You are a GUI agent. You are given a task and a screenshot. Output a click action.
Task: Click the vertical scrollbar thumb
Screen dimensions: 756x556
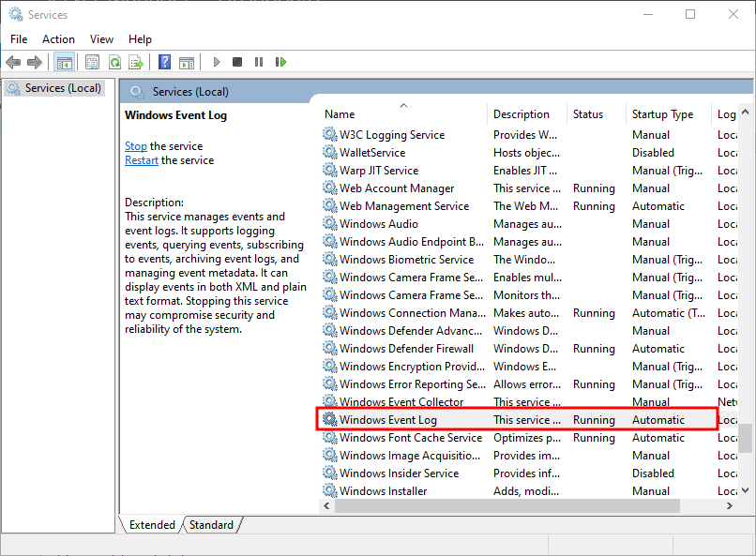[746, 438]
